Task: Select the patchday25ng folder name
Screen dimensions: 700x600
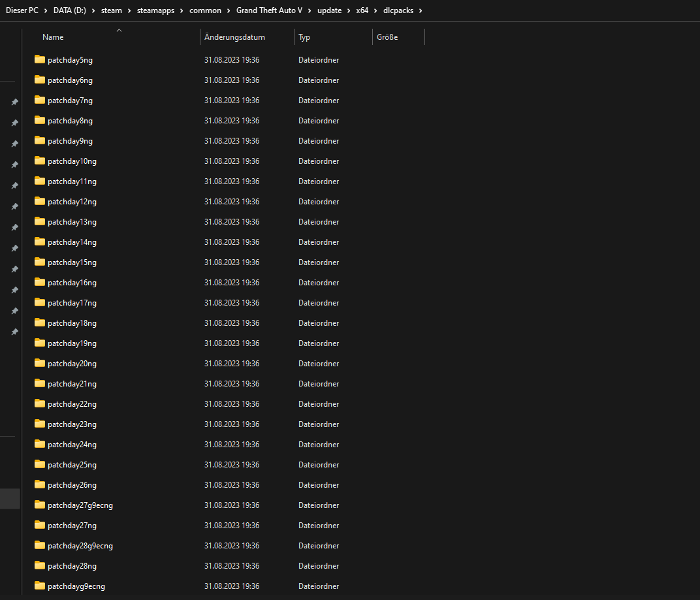Action: tap(72, 465)
